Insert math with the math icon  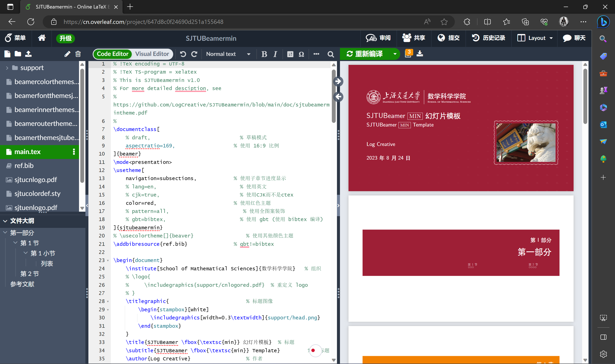click(x=290, y=54)
